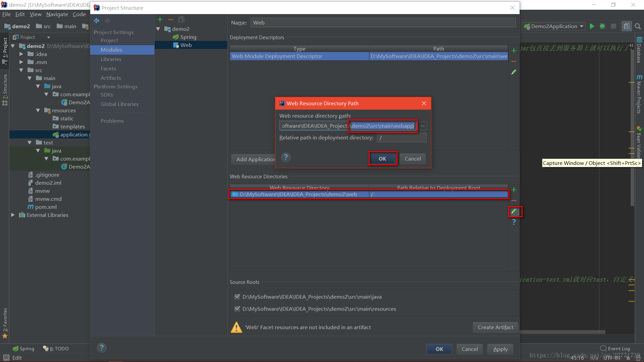Close the Web Resource Directory Path dialog
644x362 pixels.
[x=424, y=103]
